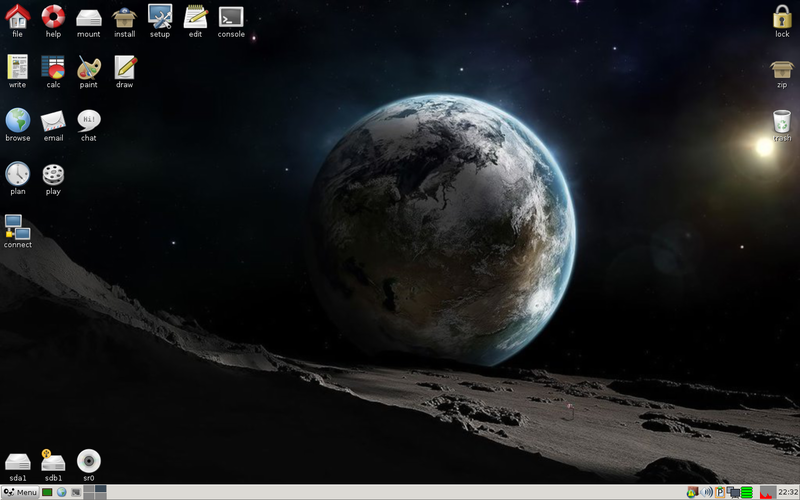Click the green show-desktop taskbar button

[47, 492]
